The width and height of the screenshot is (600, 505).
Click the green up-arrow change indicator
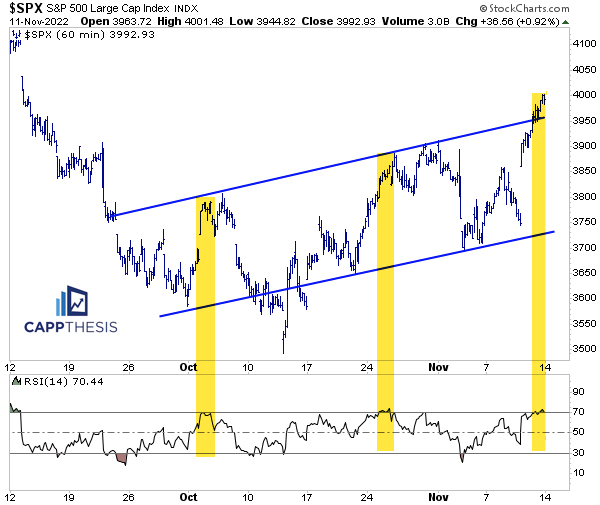565,22
